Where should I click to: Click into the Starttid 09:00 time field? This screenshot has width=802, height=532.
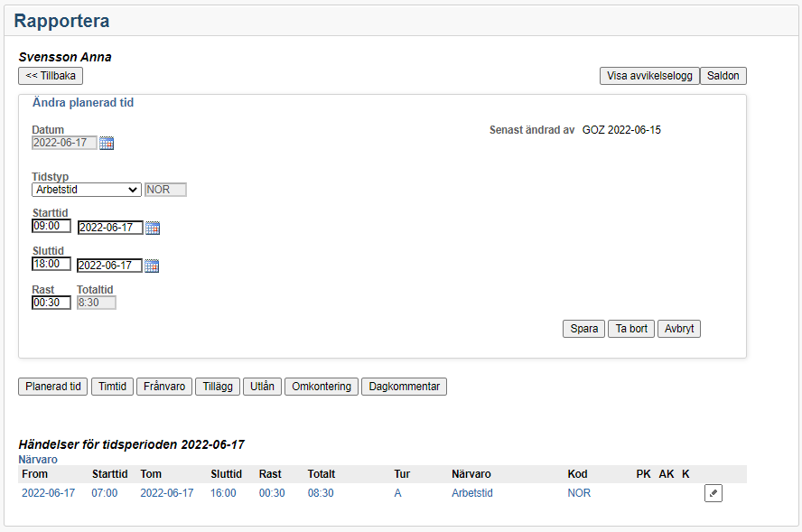click(51, 226)
